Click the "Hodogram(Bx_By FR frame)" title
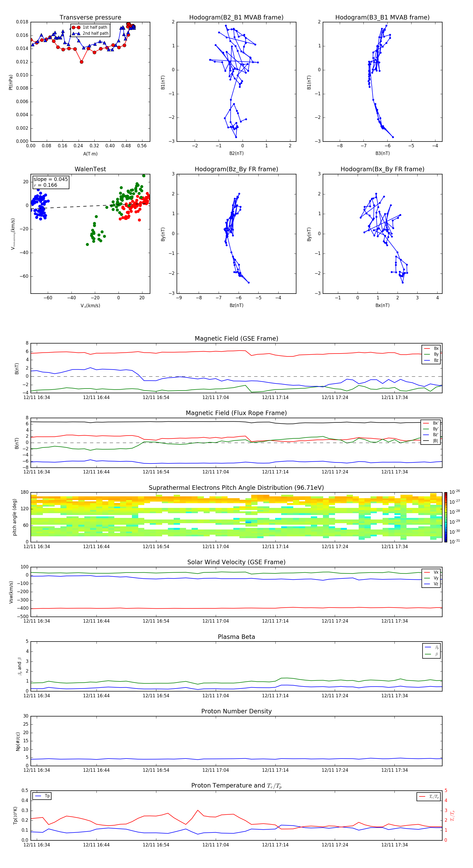Viewport: 473px width, 868px height. click(382, 169)
